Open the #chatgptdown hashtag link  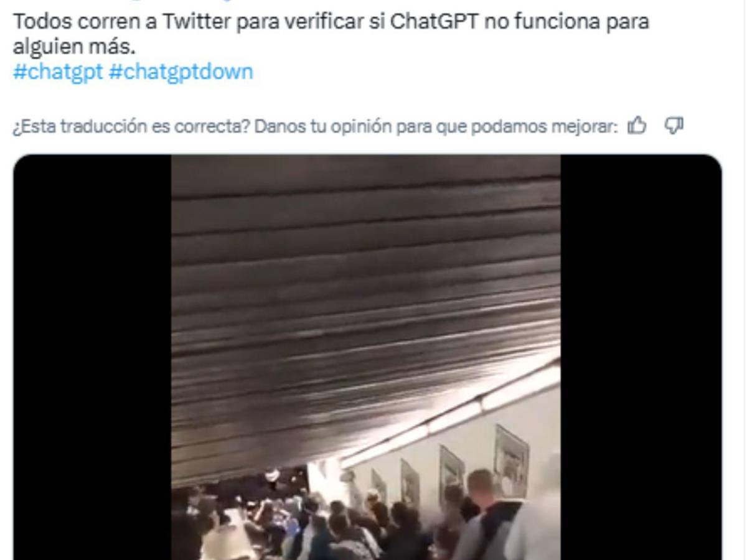coord(181,72)
